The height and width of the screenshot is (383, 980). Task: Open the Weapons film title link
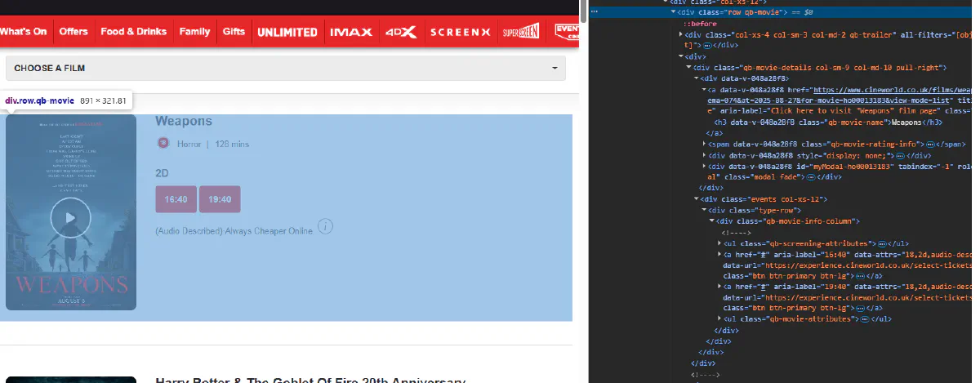pyautogui.click(x=184, y=121)
